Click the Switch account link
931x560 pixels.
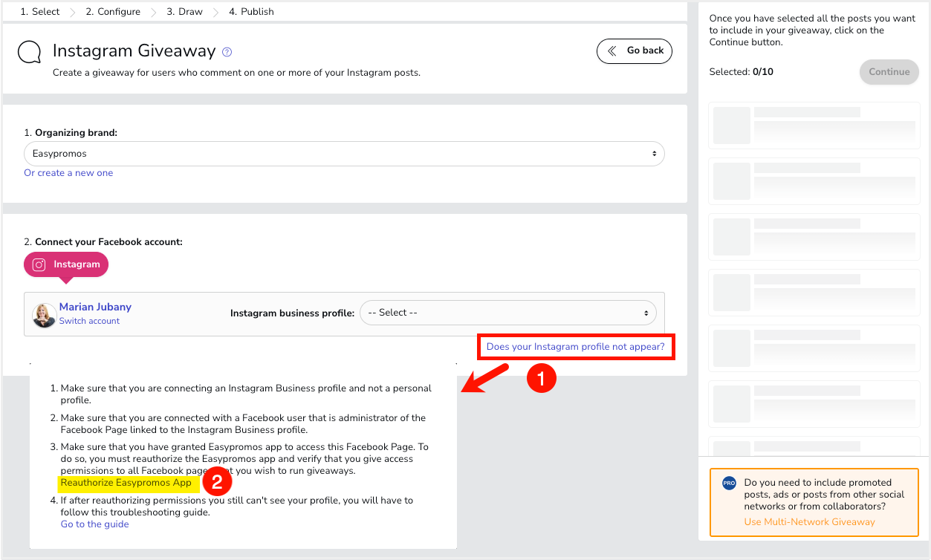click(x=89, y=321)
